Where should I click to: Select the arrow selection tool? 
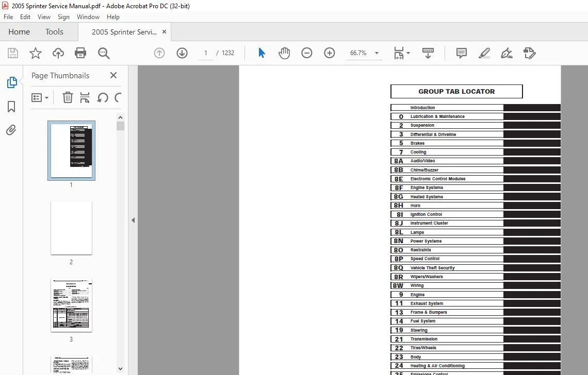coord(262,53)
